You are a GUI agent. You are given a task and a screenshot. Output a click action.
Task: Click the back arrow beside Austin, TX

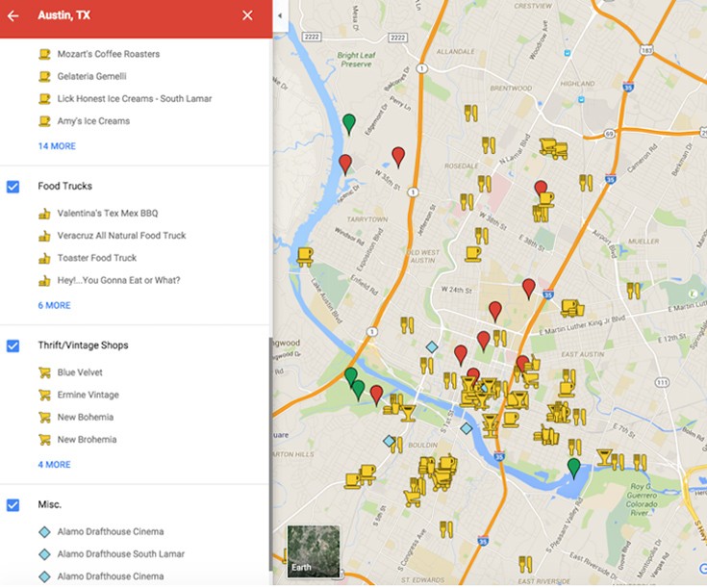[x=13, y=15]
